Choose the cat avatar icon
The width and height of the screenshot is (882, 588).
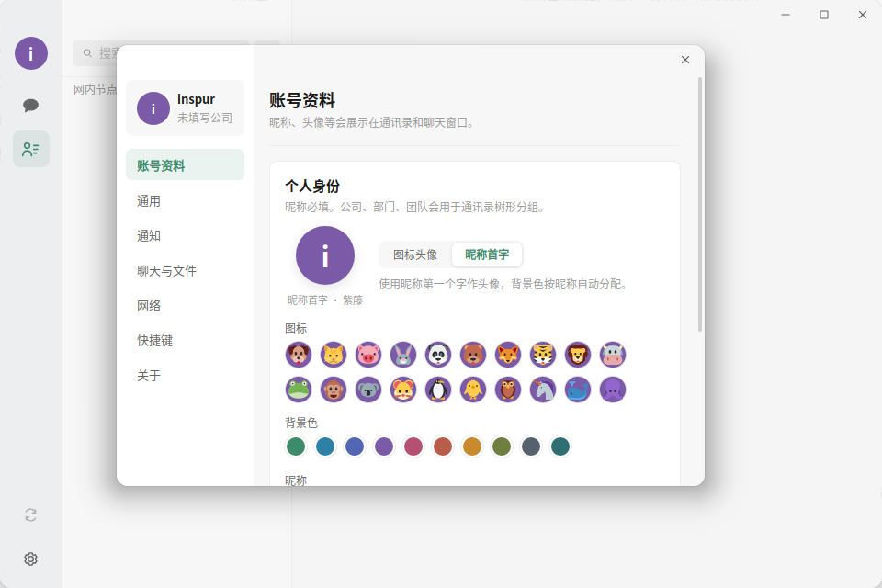(333, 355)
